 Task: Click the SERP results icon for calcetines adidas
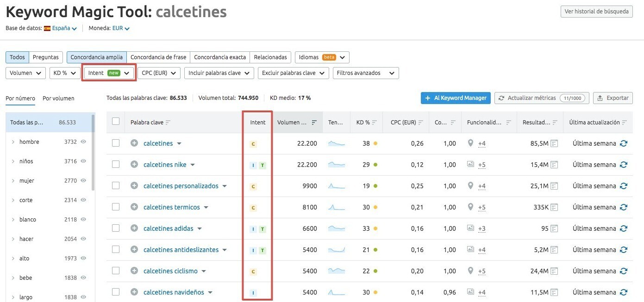coord(554,228)
